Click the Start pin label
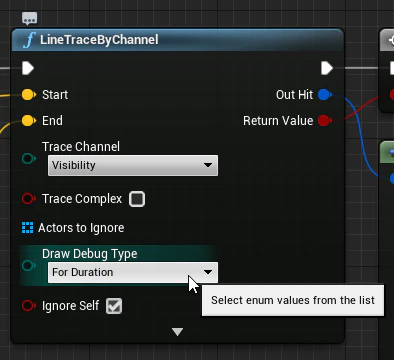 (x=55, y=95)
